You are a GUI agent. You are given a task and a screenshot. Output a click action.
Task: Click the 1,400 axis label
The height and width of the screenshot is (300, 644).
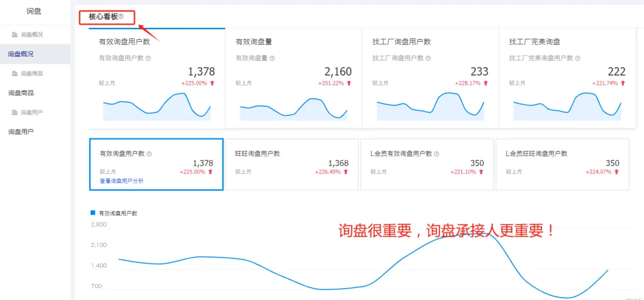(98, 265)
